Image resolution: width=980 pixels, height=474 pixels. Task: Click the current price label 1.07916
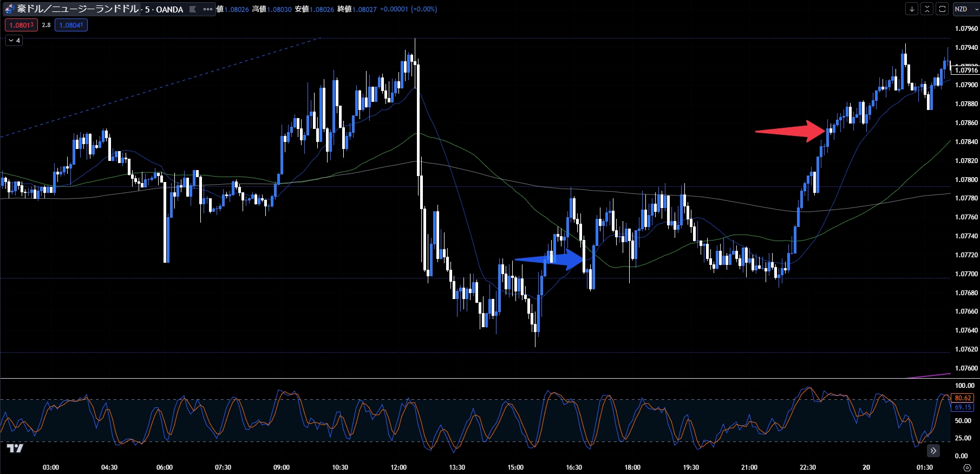[x=966, y=70]
